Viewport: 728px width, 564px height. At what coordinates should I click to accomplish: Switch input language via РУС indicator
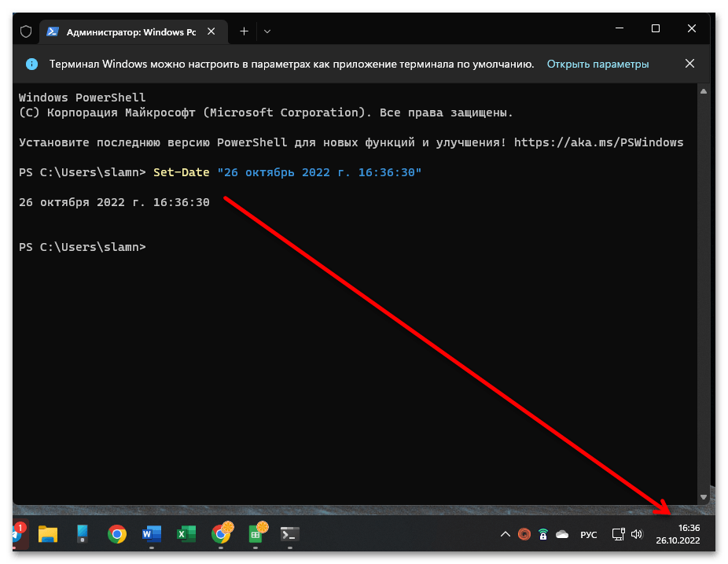click(589, 535)
